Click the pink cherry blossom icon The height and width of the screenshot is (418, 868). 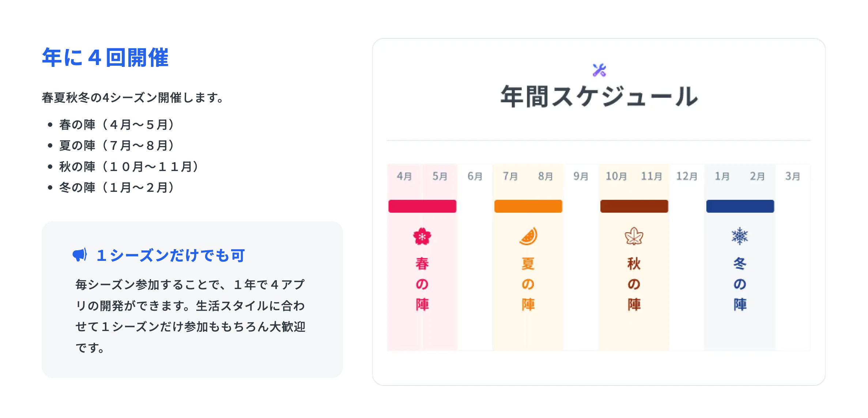click(422, 236)
